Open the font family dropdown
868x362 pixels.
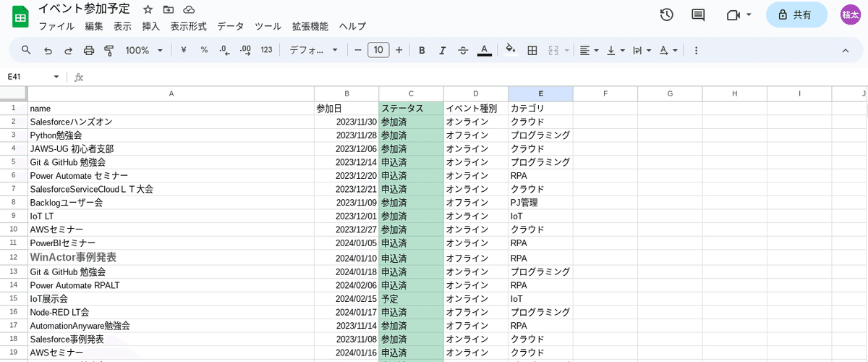coord(314,50)
